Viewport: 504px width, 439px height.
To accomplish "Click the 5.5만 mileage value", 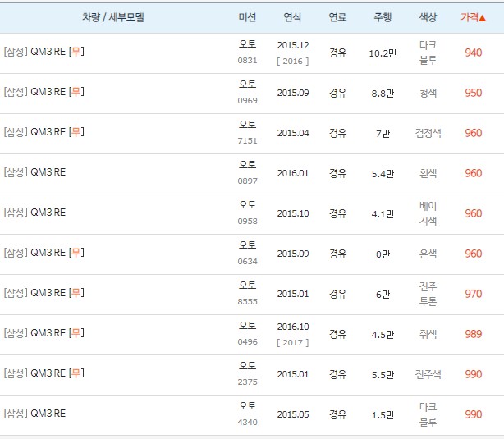I will click(x=383, y=374).
